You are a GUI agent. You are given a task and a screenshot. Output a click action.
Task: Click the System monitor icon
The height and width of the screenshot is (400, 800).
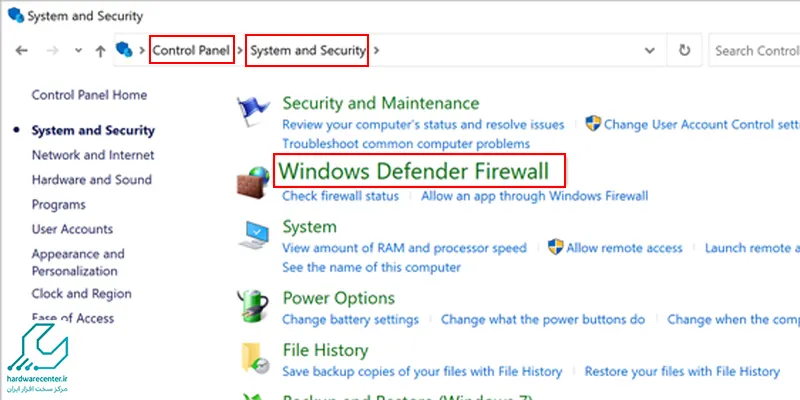(x=254, y=235)
